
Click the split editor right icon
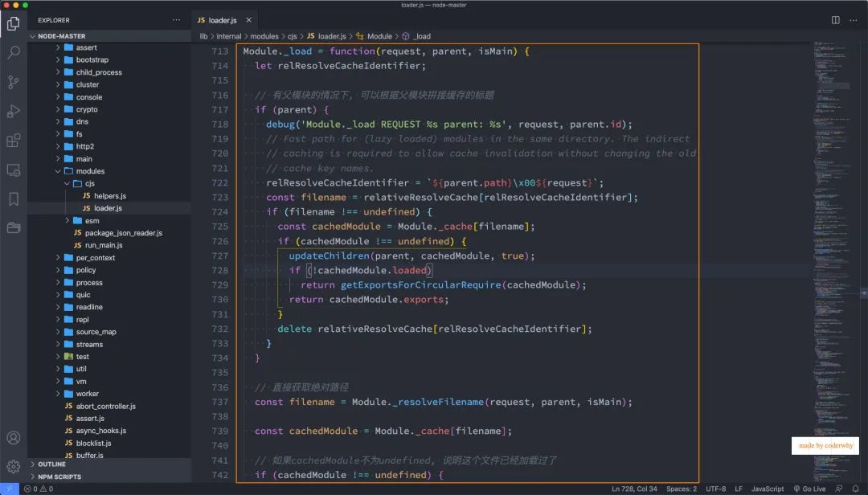click(835, 20)
